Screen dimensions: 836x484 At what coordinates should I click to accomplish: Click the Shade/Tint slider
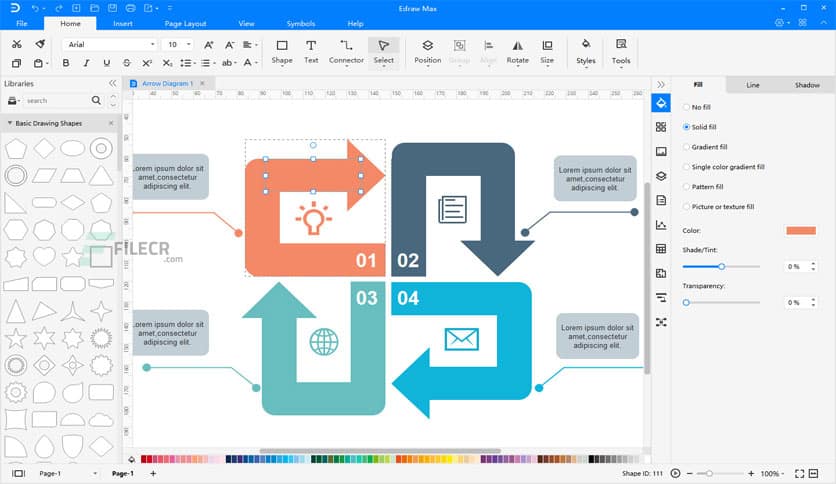(721, 266)
